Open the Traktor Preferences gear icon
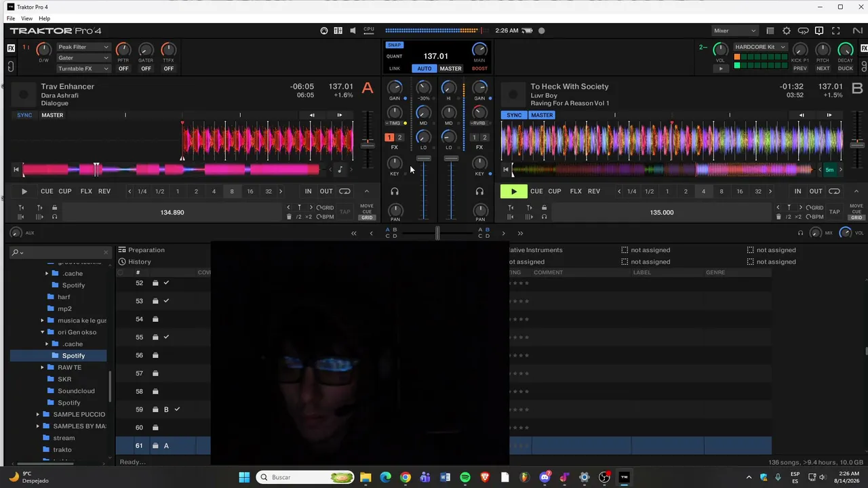Viewport: 868px width, 488px height. [x=787, y=30]
